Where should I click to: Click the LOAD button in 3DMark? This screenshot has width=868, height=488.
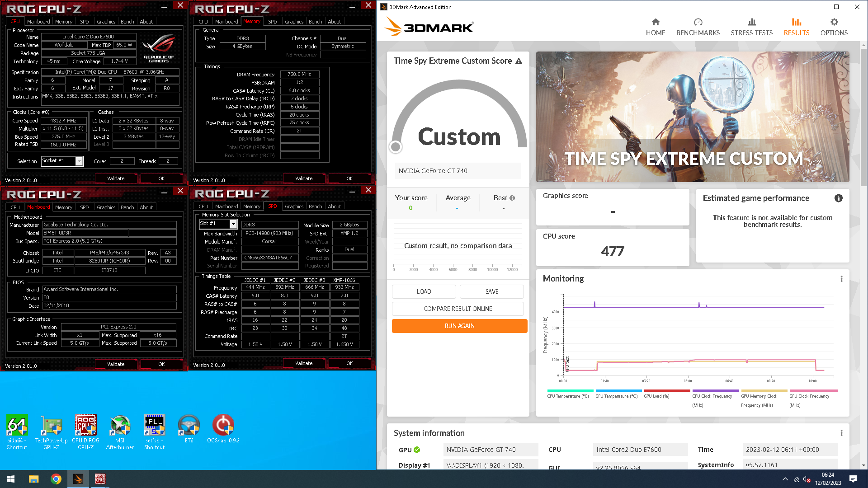point(424,291)
